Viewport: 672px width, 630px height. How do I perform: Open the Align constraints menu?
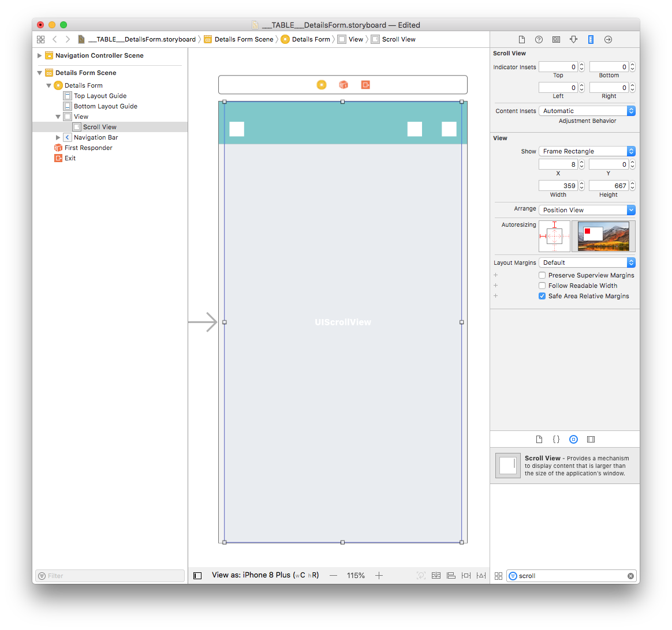click(451, 576)
